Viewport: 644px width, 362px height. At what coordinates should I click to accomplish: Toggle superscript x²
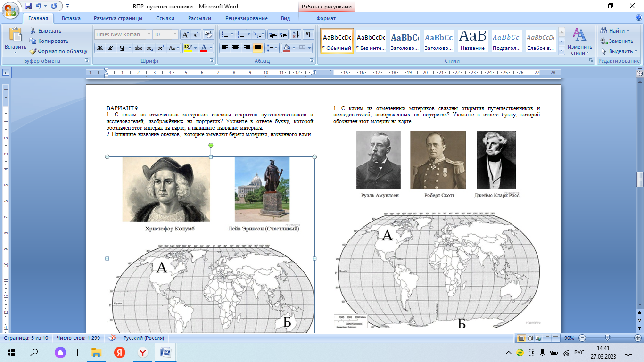tap(161, 48)
